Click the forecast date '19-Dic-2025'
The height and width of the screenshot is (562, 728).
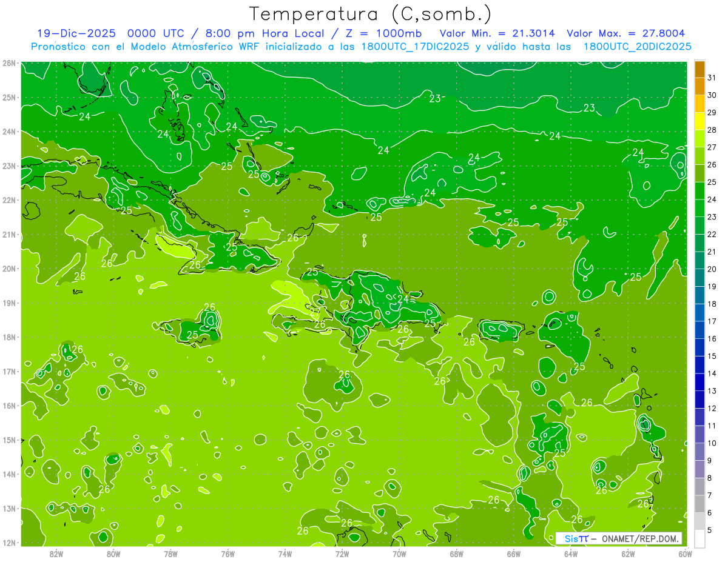coord(77,33)
